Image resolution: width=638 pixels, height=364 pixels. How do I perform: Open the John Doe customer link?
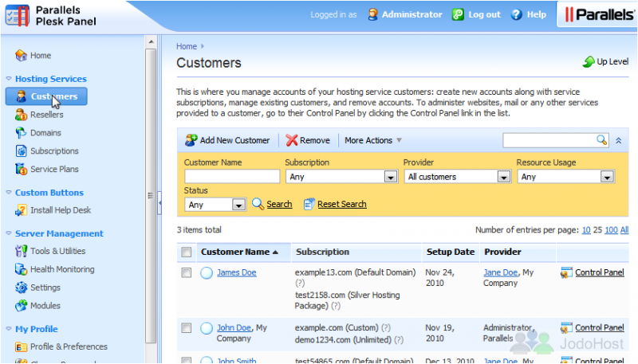(234, 328)
